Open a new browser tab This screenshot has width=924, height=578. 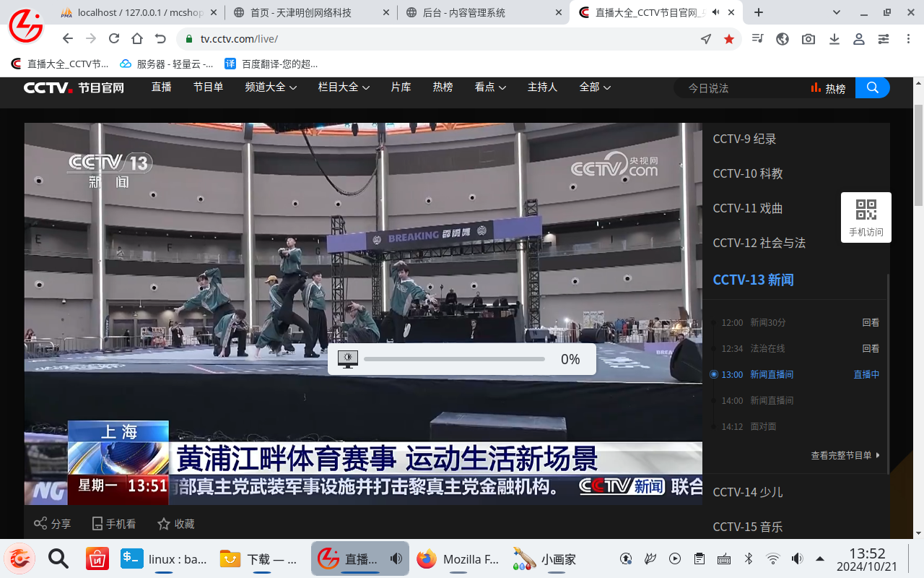759,12
